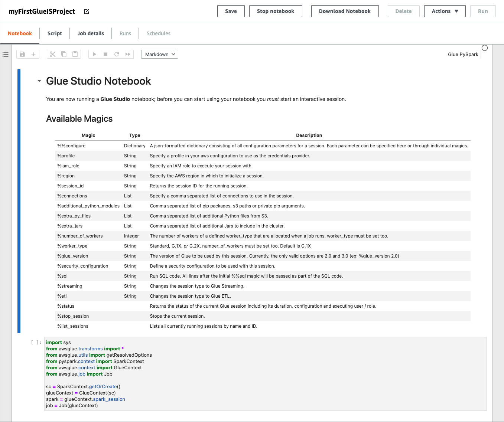Click the 'job = Job(glueContext)' code line

pos(72,406)
